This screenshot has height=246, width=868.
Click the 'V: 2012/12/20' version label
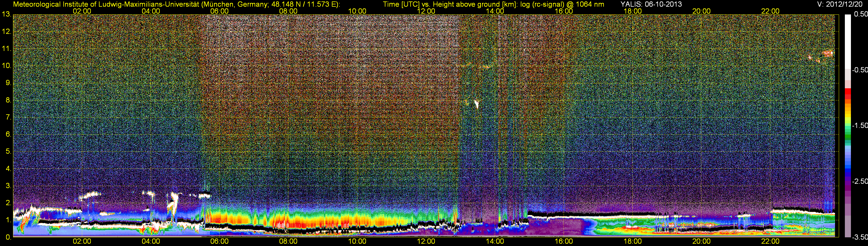tap(839, 4)
